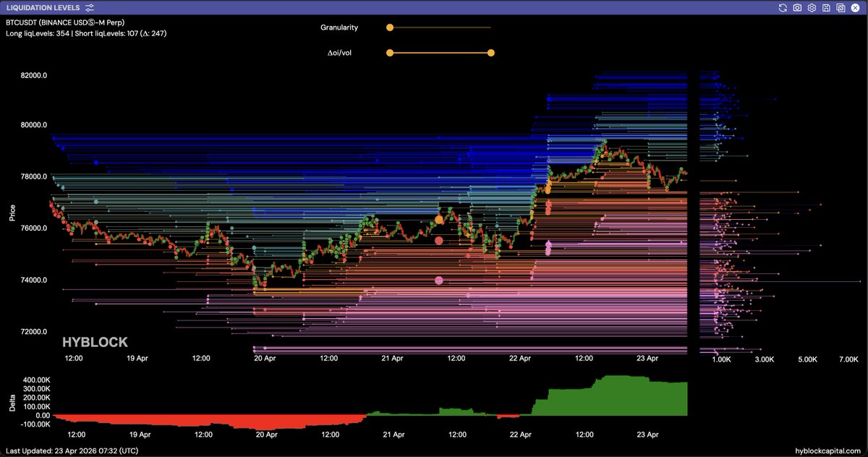Image resolution: width=868 pixels, height=457 pixels.
Task: Click the green delta area after 22 Apr
Action: 615,396
